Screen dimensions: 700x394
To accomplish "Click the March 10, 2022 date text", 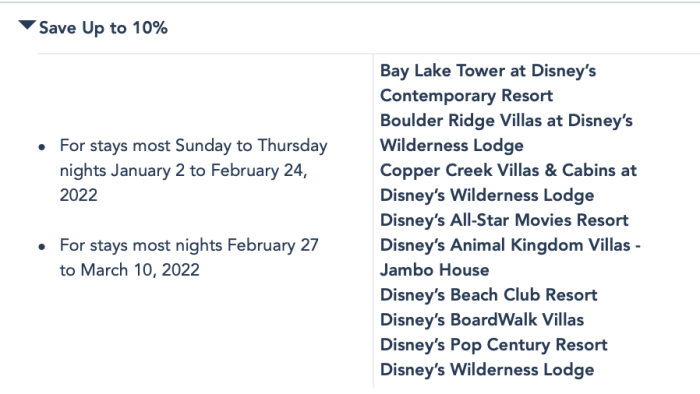I will (140, 270).
